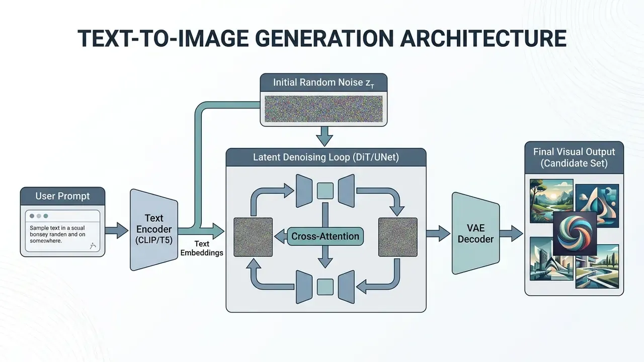Select the Cross-Attention block
The width and height of the screenshot is (644, 362).
326,236
